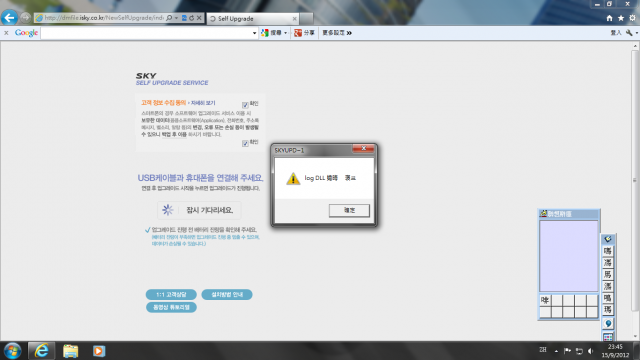Expand the arrow next to wrench icon
The height and width of the screenshot is (360, 640).
[x=637, y=33]
